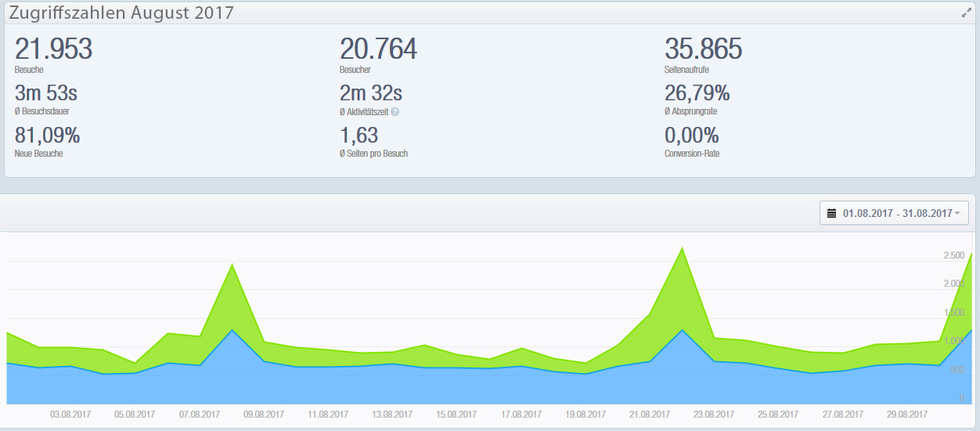Click the 26,79% Absprungrate metric
This screenshot has height=431, width=980.
[x=697, y=94]
